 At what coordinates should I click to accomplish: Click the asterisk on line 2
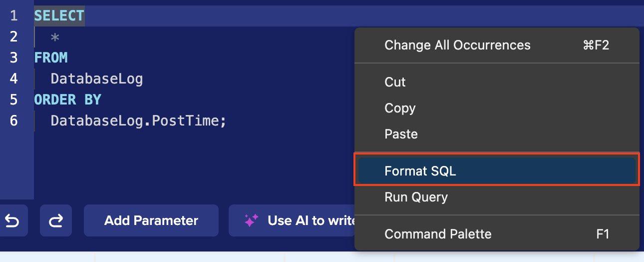click(x=55, y=37)
